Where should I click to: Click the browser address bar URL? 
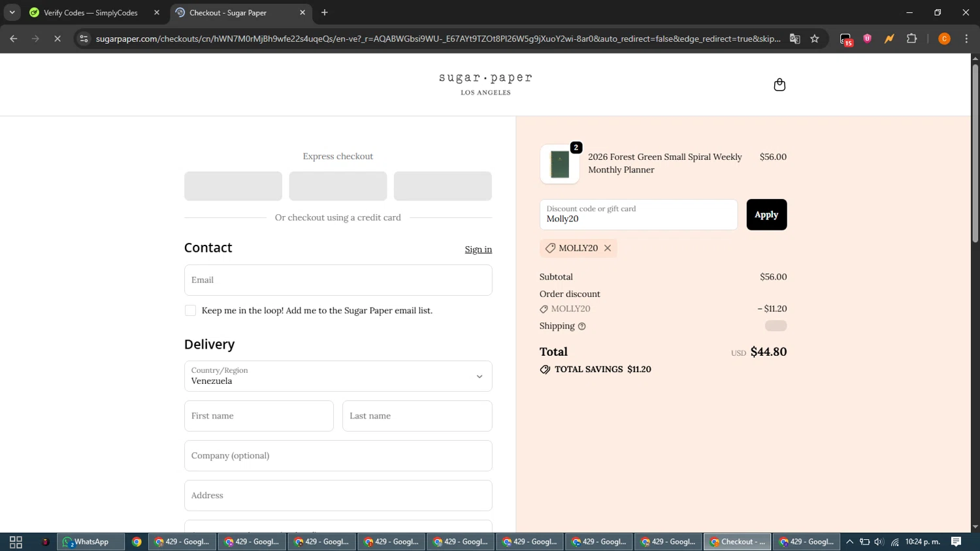(438, 39)
